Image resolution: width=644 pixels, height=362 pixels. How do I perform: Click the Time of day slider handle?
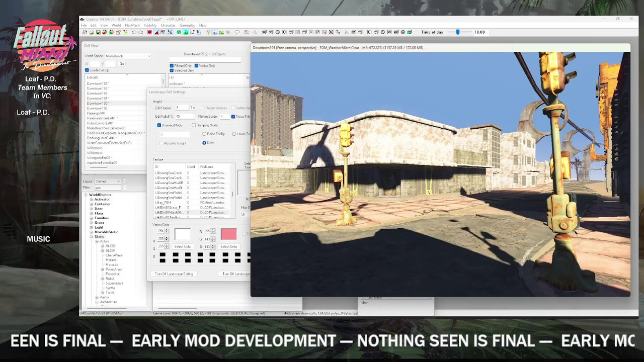(457, 32)
